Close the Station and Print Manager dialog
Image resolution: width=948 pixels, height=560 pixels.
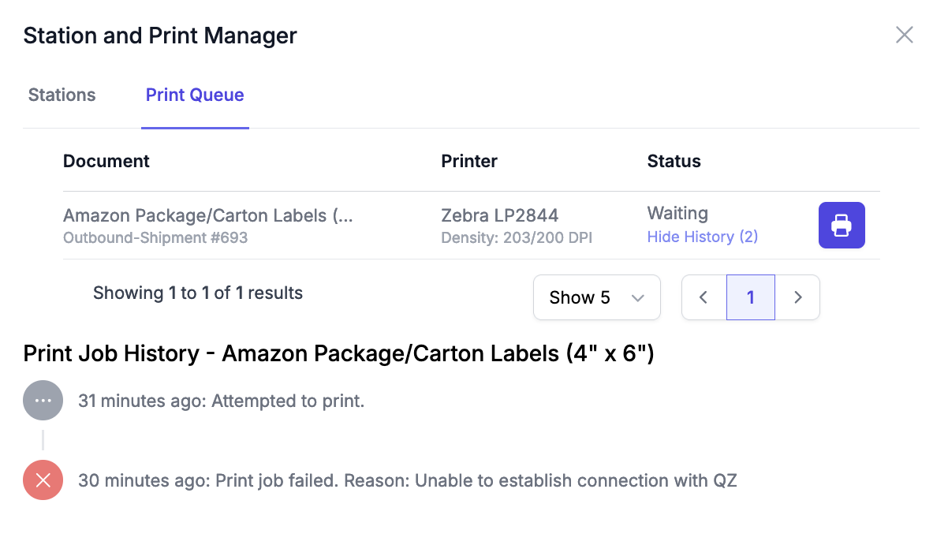click(904, 35)
